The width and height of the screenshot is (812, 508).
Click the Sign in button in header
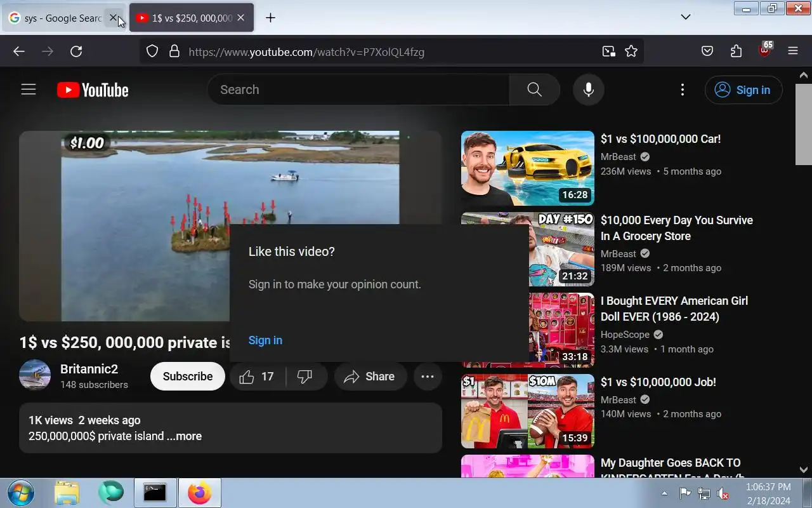pos(743,90)
